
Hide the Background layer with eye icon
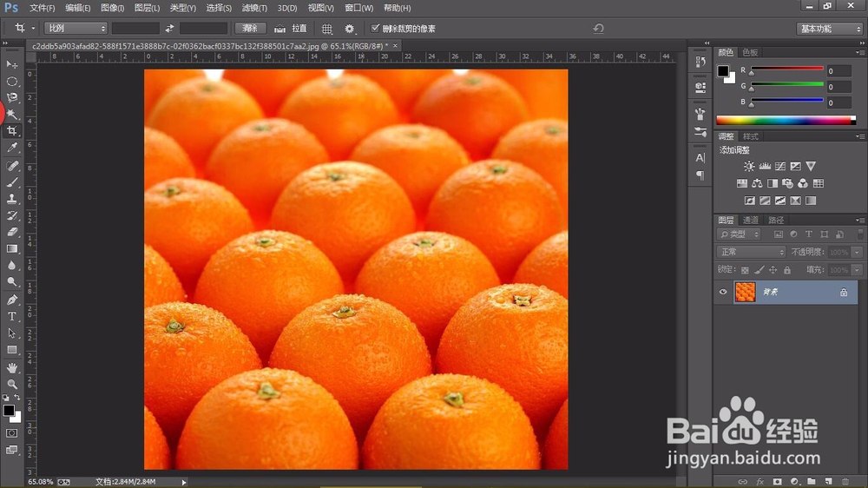(723, 292)
